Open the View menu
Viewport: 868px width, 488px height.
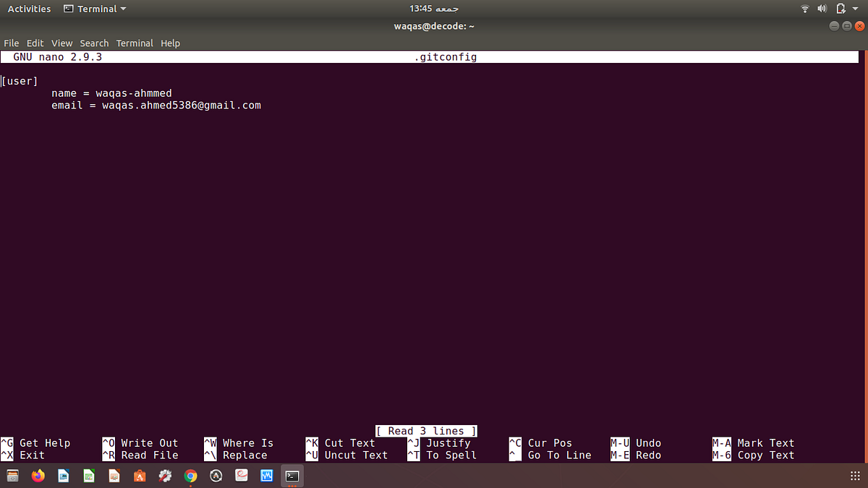[62, 43]
